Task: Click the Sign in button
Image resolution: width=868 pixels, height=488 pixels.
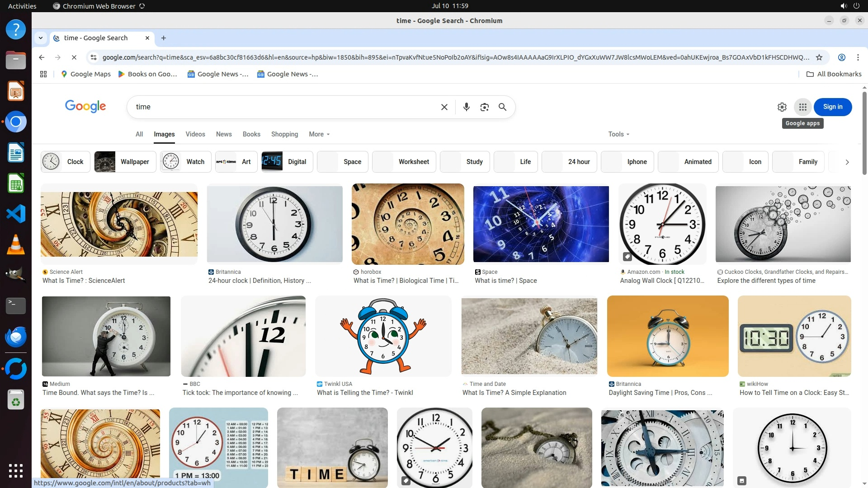Action: click(x=832, y=107)
